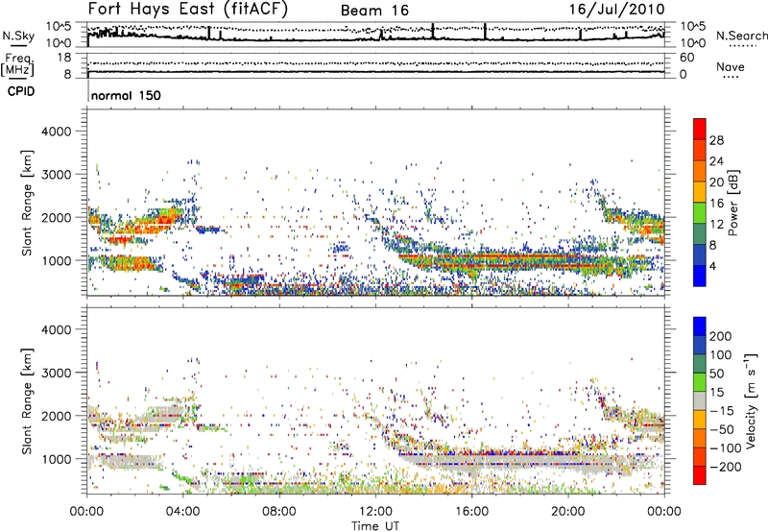Click the date '16/Jul/2010'
This screenshot has height=532, width=768.
pyautogui.click(x=616, y=10)
